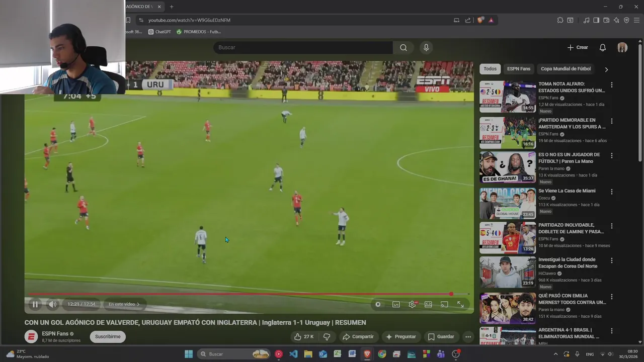Open options menu for 'PARTIDO MEMORABLE EN AMSTERDAM'
644x362 pixels.
click(612, 121)
